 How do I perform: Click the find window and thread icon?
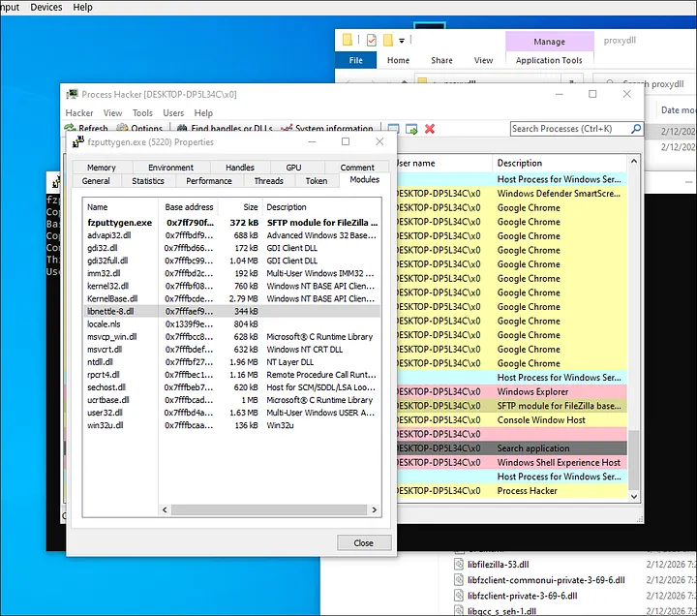click(411, 129)
